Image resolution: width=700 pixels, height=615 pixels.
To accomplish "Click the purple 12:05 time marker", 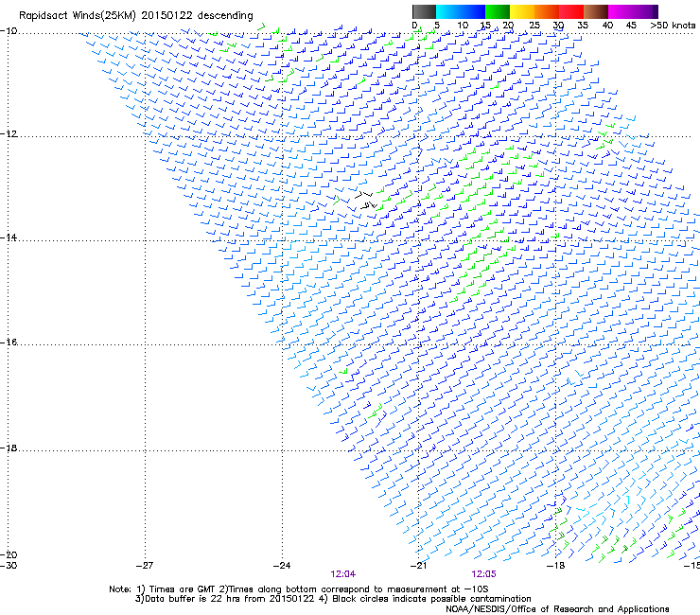I will pyautogui.click(x=483, y=574).
